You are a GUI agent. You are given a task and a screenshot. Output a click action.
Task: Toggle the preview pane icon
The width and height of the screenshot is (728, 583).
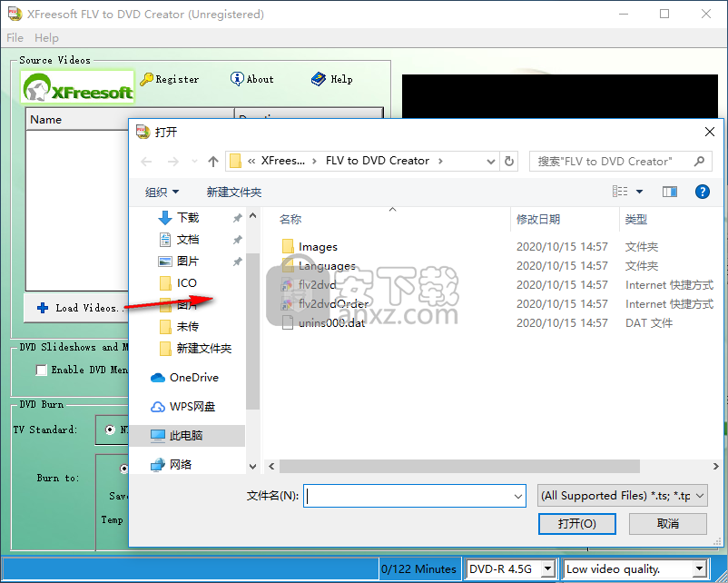pos(670,192)
